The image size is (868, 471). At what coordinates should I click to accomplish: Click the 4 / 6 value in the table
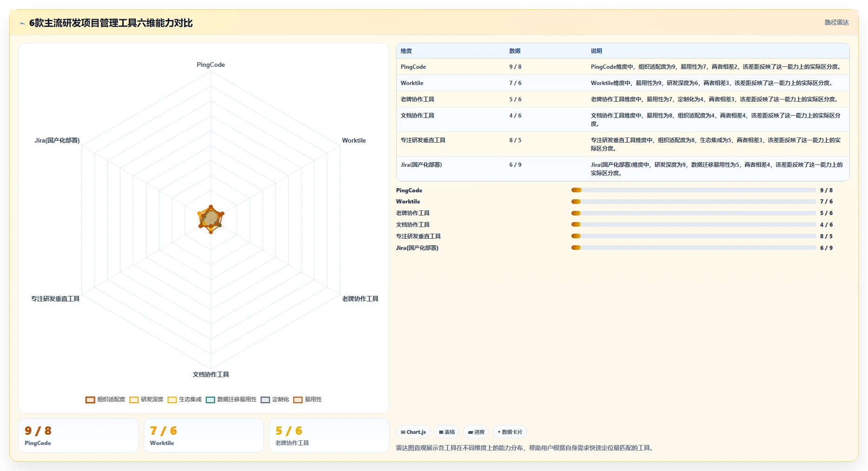pos(515,116)
